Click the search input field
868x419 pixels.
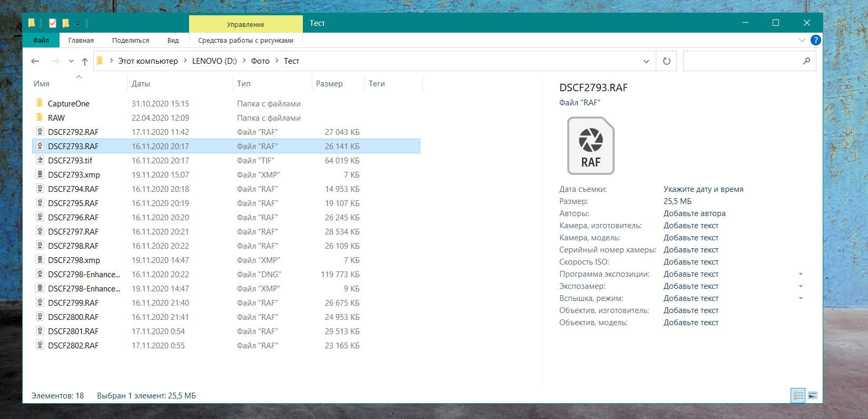pos(749,61)
